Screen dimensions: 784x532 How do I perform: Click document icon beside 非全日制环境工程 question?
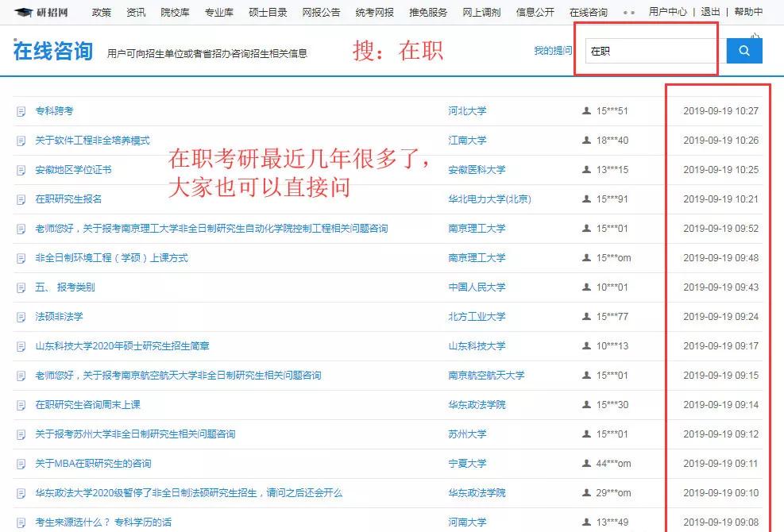(21, 258)
